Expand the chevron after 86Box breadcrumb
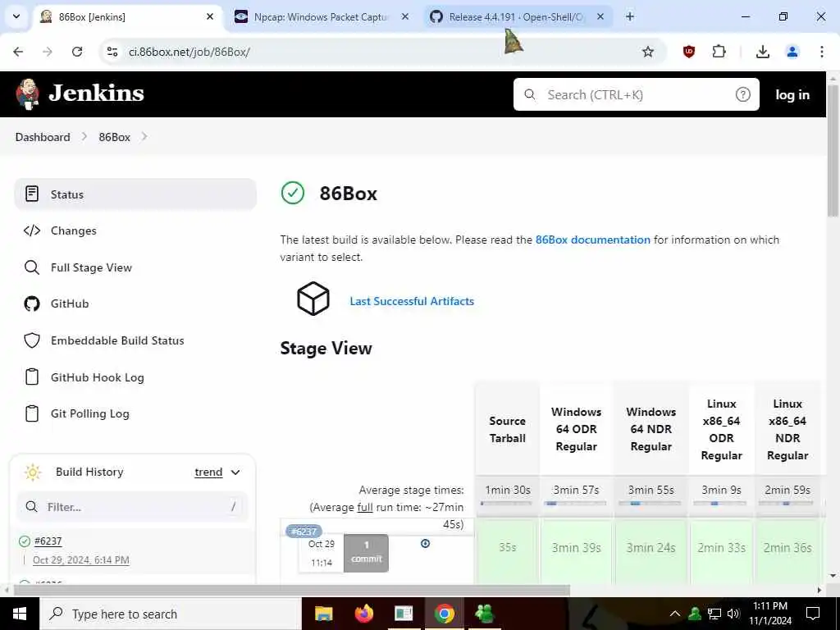Viewport: 840px width, 630px height. click(x=144, y=137)
